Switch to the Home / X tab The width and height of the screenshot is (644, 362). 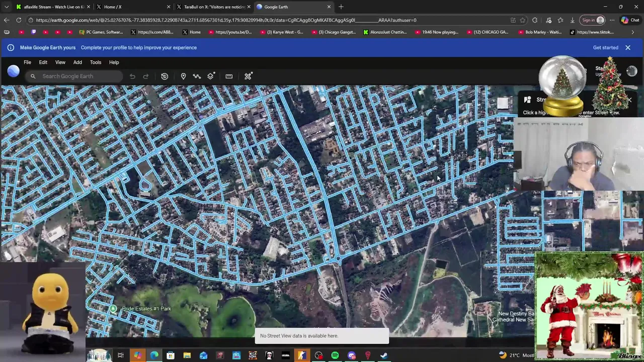133,7
